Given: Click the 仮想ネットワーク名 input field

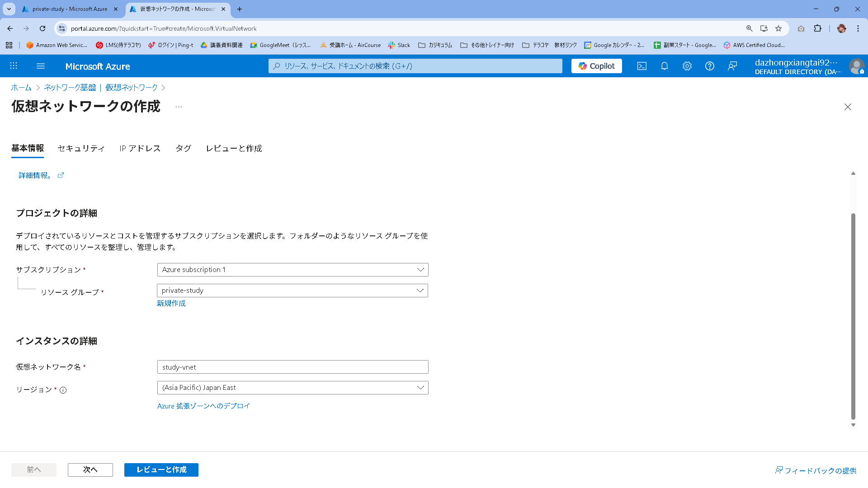Looking at the screenshot, I should [292, 367].
